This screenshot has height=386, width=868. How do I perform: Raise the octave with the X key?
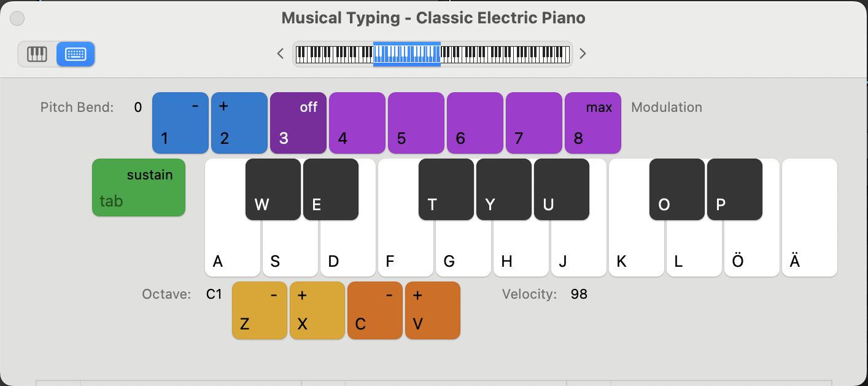(x=317, y=310)
